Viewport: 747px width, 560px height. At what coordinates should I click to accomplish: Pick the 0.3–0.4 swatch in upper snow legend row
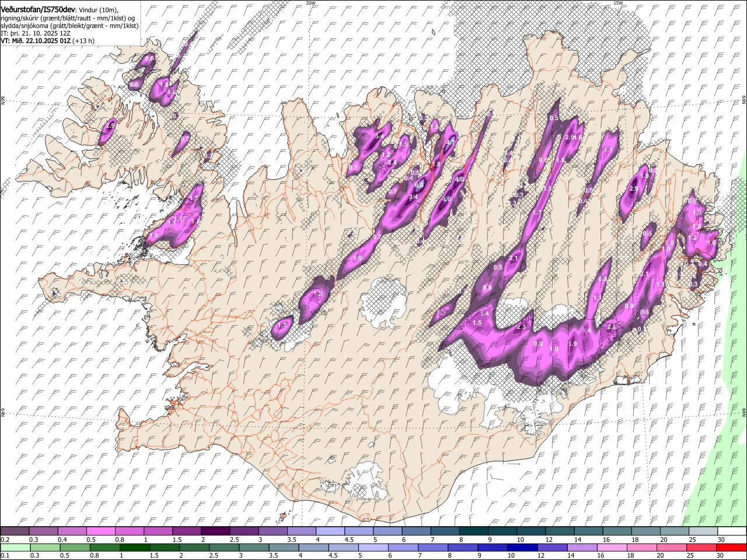[43, 531]
